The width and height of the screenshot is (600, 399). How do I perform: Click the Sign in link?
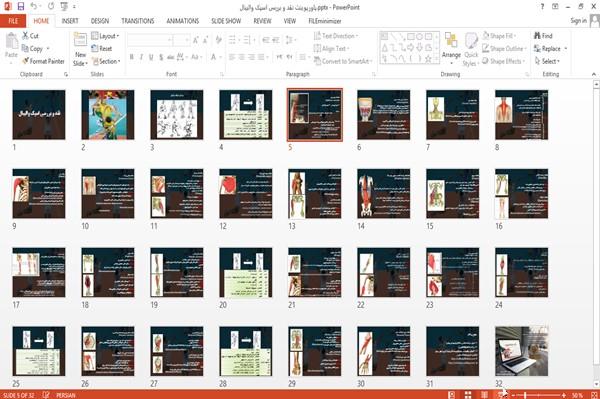pos(578,21)
